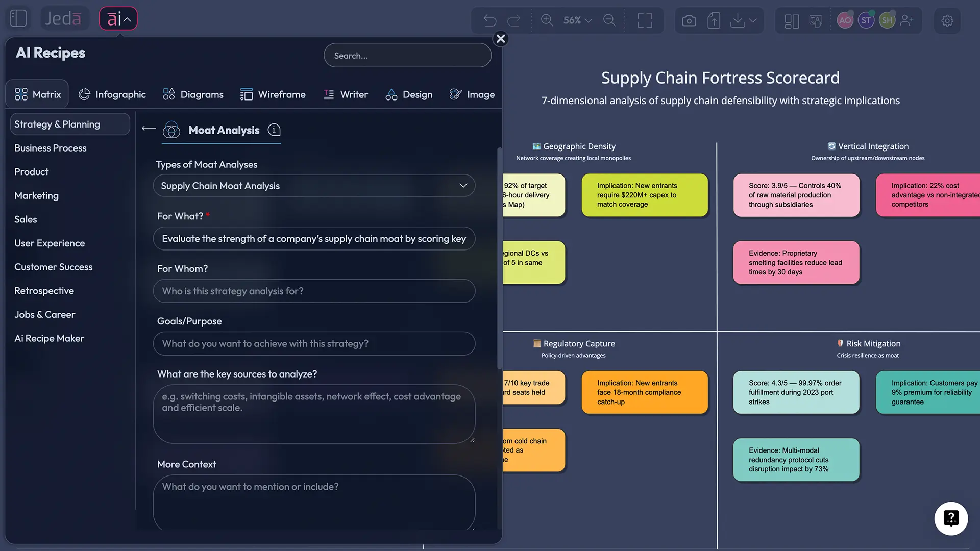Click the redo arrow

point(514,20)
